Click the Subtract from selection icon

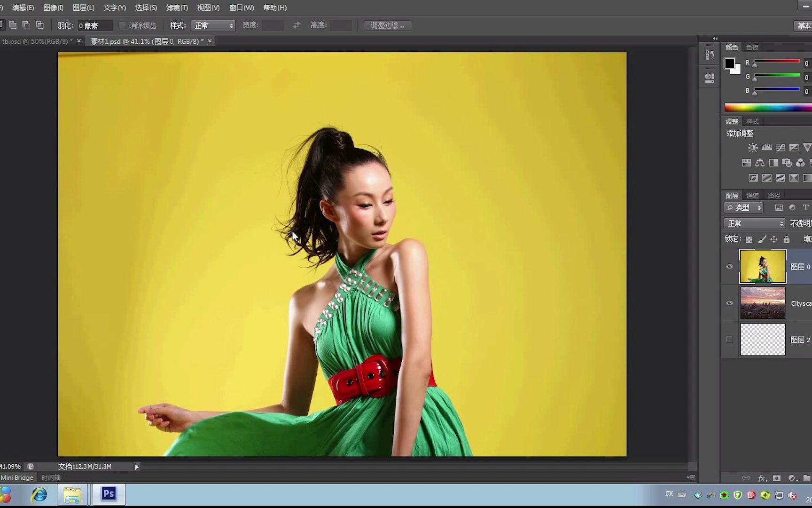pyautogui.click(x=26, y=25)
